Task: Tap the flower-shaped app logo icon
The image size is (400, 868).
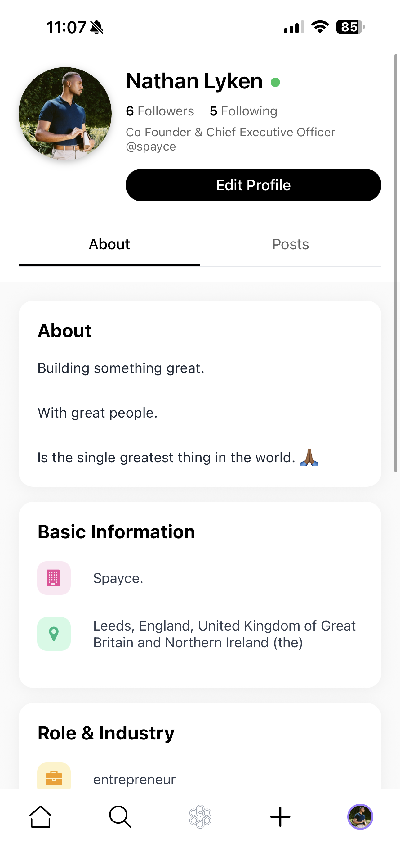Action: pyautogui.click(x=200, y=816)
